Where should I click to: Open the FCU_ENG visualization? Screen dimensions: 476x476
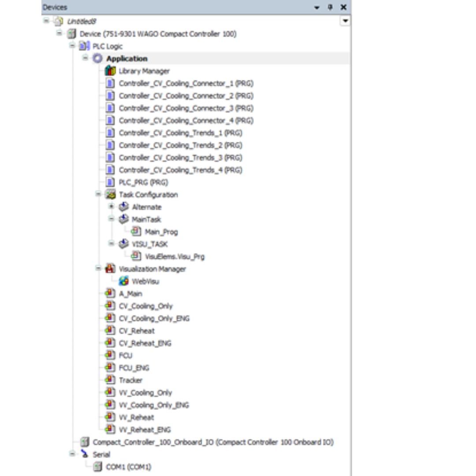pyautogui.click(x=134, y=368)
